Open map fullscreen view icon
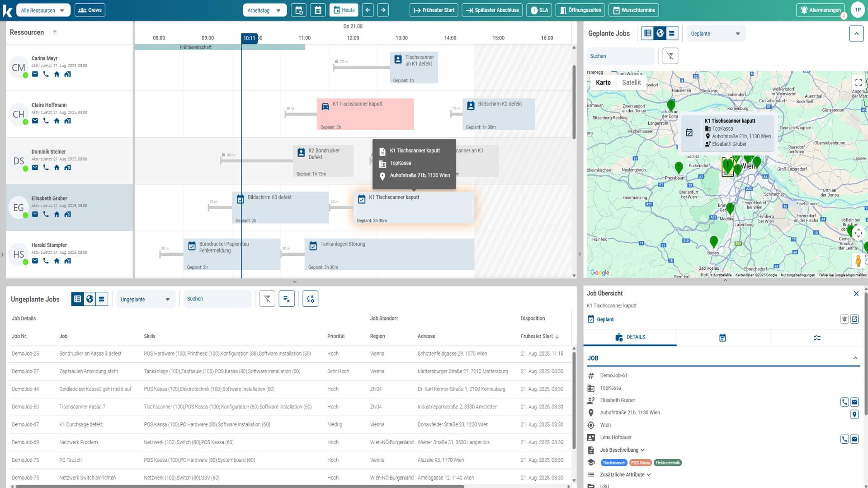This screenshot has height=488, width=868. (x=858, y=82)
